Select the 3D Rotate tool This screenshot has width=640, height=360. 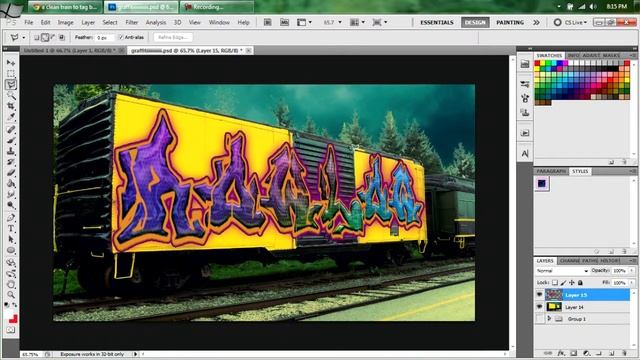tap(11, 263)
